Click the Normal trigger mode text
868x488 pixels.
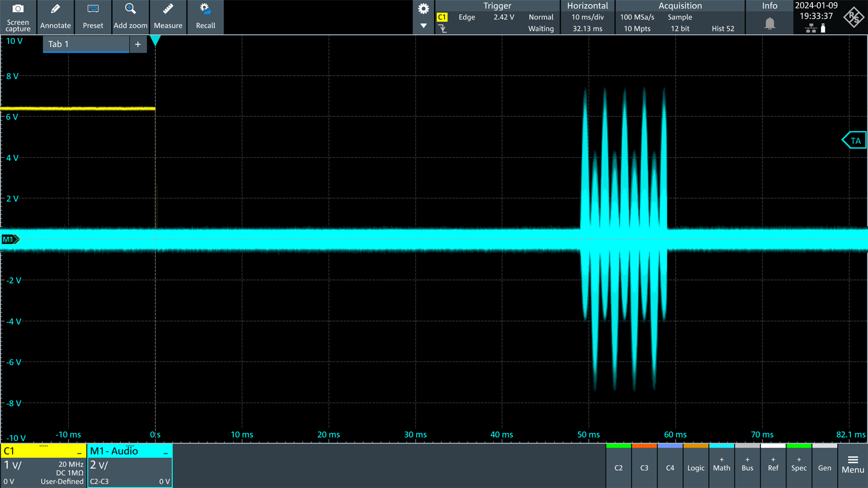tap(541, 17)
